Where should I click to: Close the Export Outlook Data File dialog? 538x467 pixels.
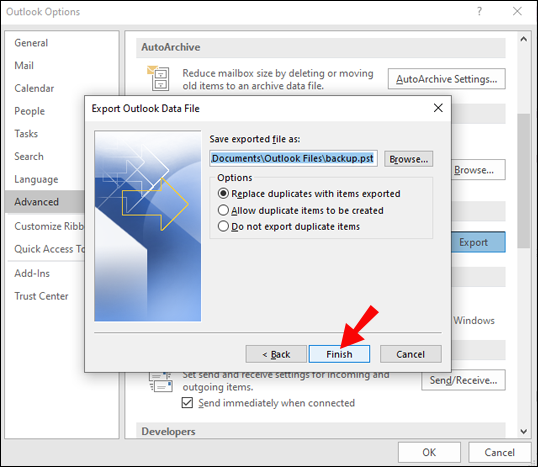[x=438, y=108]
